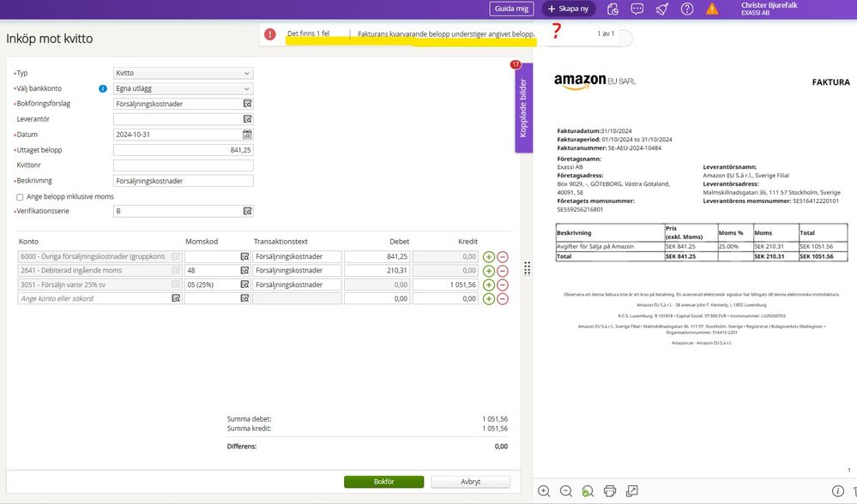Open lookup for Verifikationsserie field
This screenshot has width=857, height=504.
pos(247,212)
